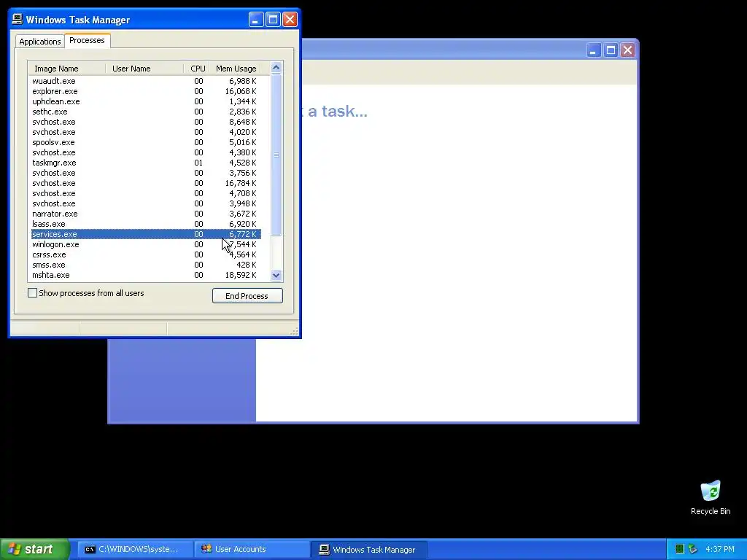This screenshot has width=747, height=560.
Task: Select the Processes tab
Action: pyautogui.click(x=87, y=41)
